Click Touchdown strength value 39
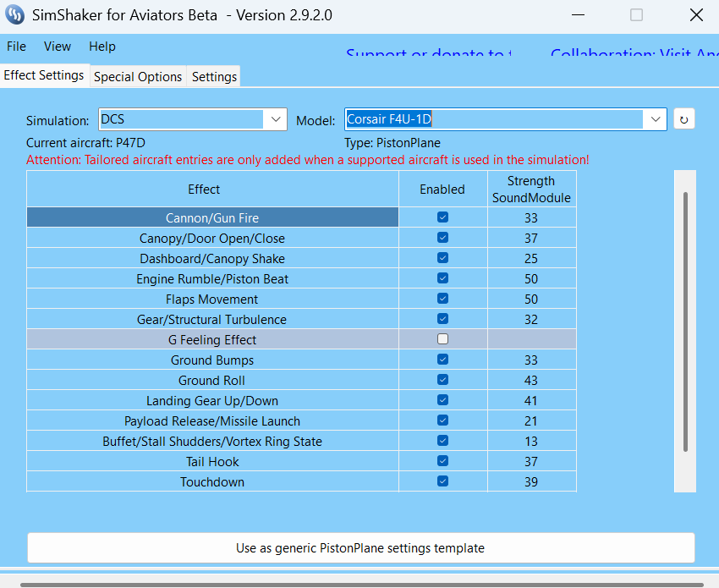 (531, 482)
